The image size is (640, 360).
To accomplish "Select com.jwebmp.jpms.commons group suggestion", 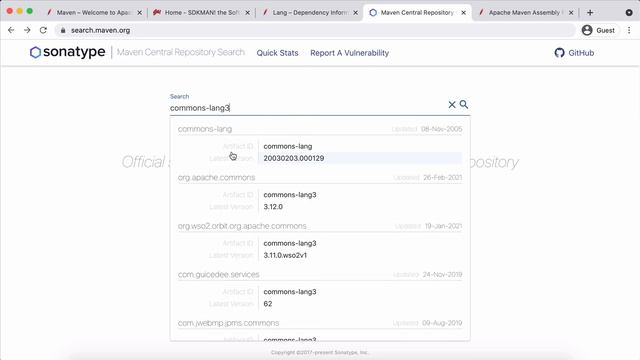I will (x=229, y=323).
